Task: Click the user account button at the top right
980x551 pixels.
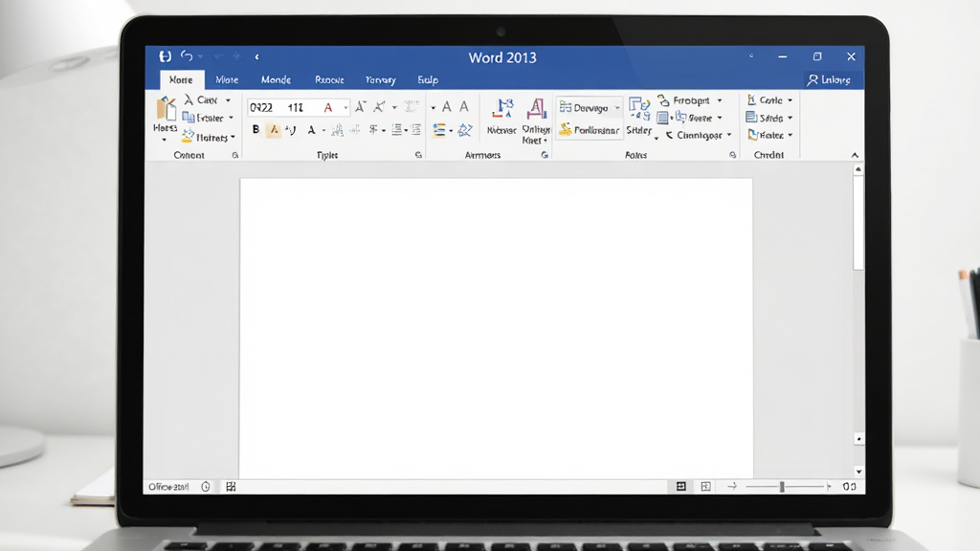Action: (829, 80)
